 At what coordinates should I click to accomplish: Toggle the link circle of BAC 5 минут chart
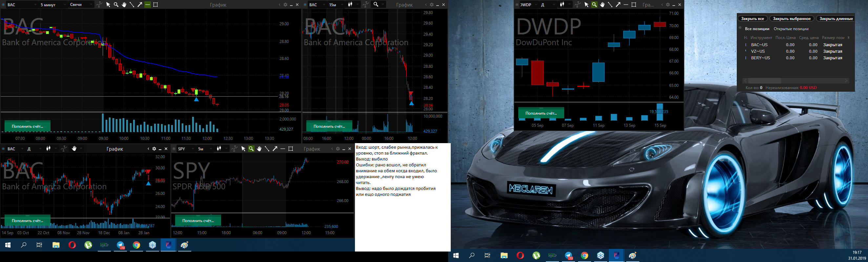point(3,5)
